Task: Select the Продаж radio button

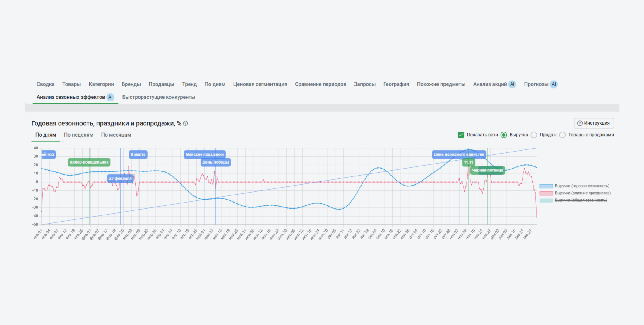Action: click(x=534, y=135)
